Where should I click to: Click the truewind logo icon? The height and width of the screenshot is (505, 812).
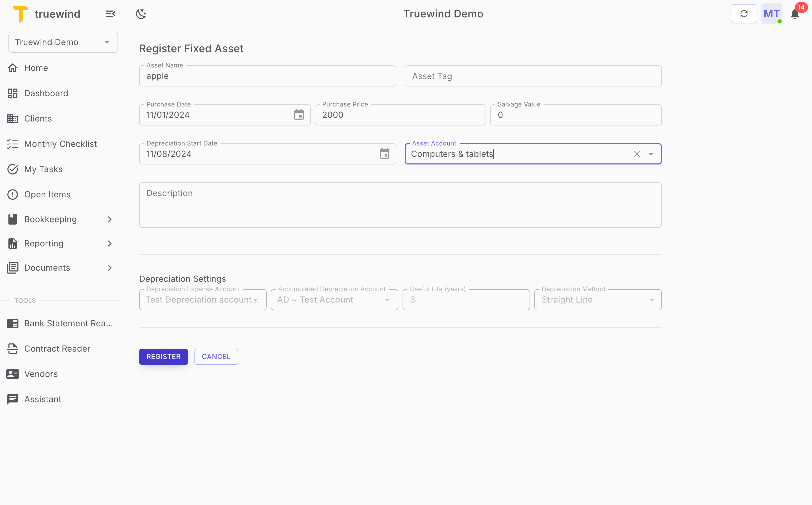pyautogui.click(x=19, y=13)
